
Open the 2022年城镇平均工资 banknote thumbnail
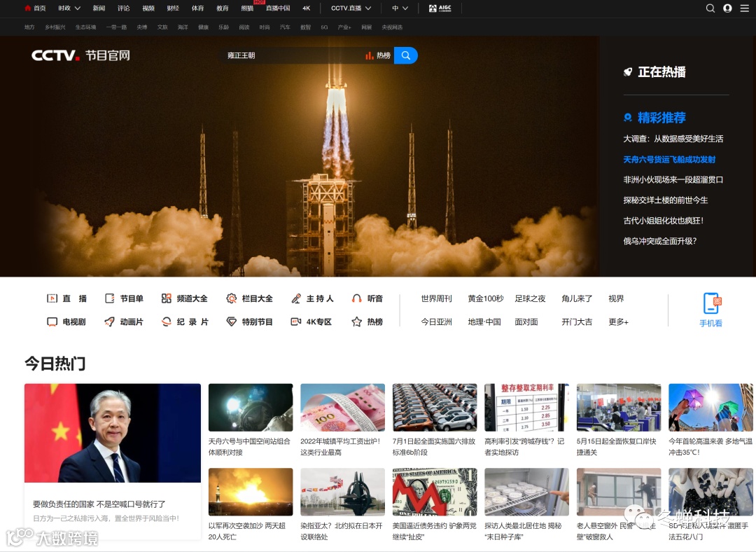click(x=343, y=407)
